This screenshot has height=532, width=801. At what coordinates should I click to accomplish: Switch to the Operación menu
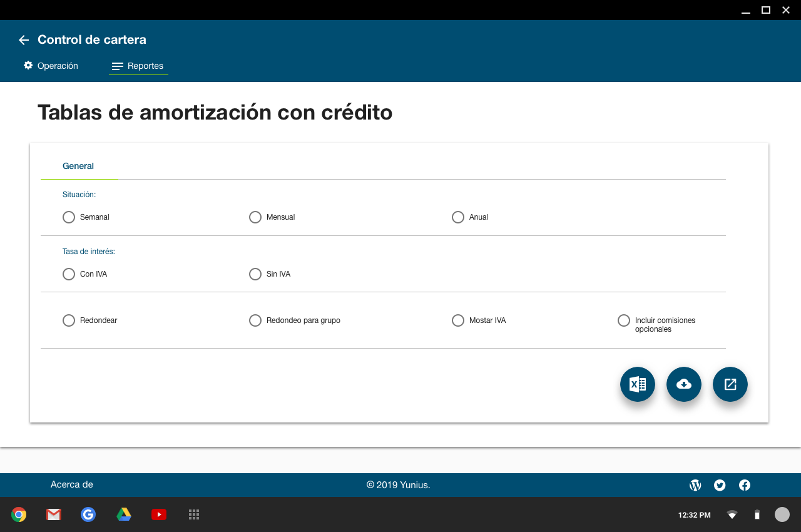click(x=51, y=66)
